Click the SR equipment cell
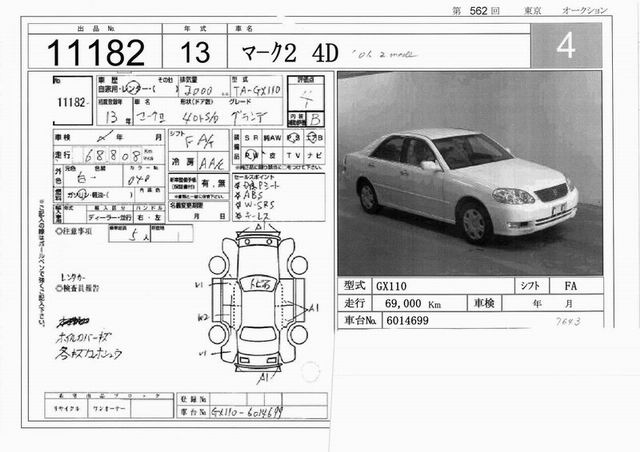Viewport: 640px width, 452px height. point(251,138)
